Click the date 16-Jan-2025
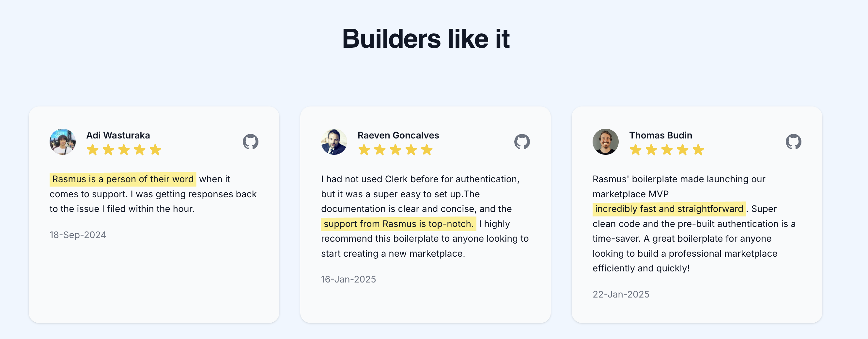 (x=349, y=279)
